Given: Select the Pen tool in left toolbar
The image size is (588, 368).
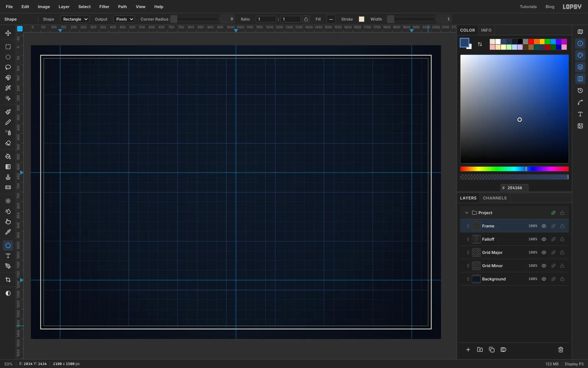Looking at the screenshot, I should tap(8, 266).
